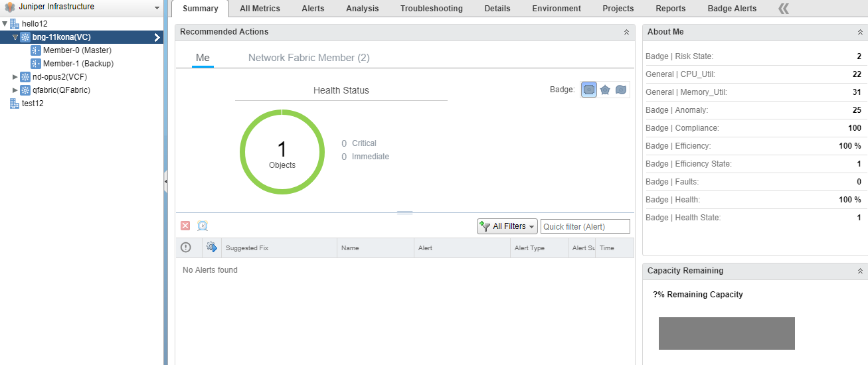
Task: Click the nd-opus2(VCF) device icon
Action: coord(25,77)
